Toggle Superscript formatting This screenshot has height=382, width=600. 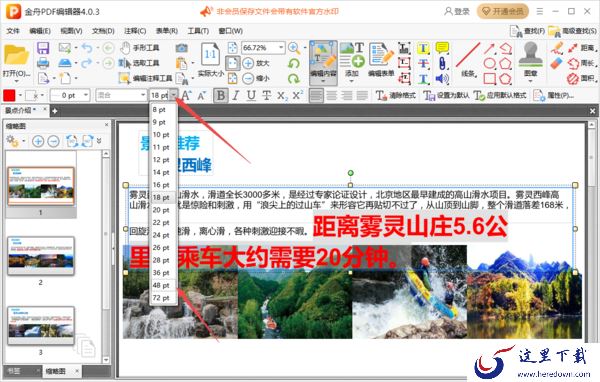tap(297, 95)
